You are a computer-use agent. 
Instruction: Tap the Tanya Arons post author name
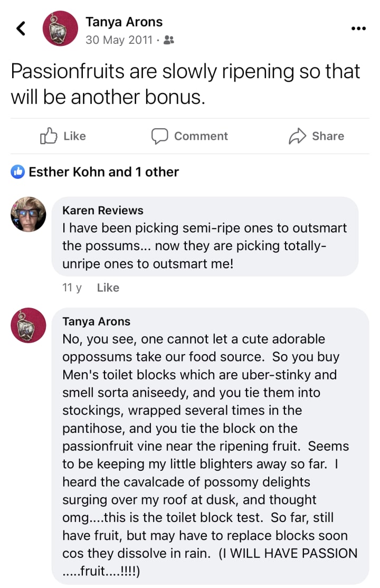tap(124, 22)
